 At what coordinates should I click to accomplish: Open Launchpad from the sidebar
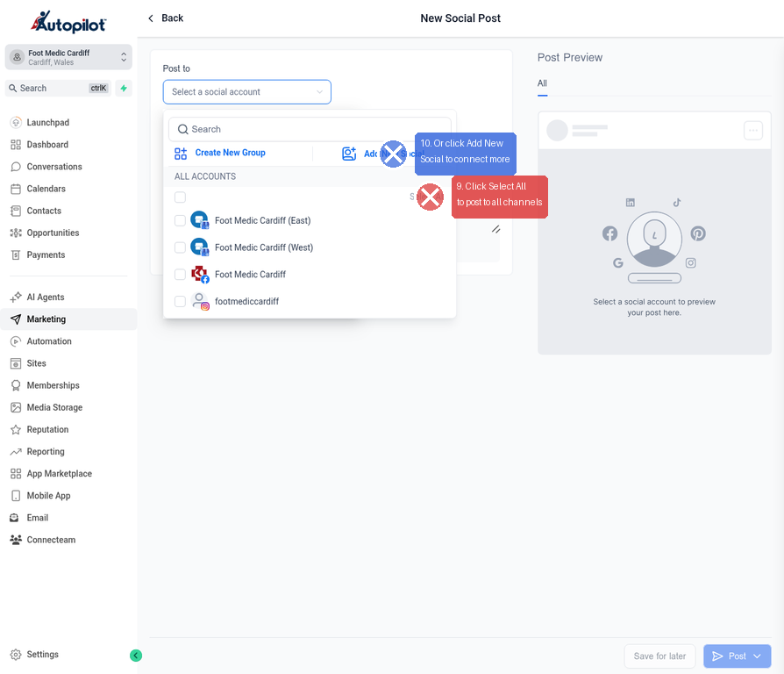click(48, 123)
